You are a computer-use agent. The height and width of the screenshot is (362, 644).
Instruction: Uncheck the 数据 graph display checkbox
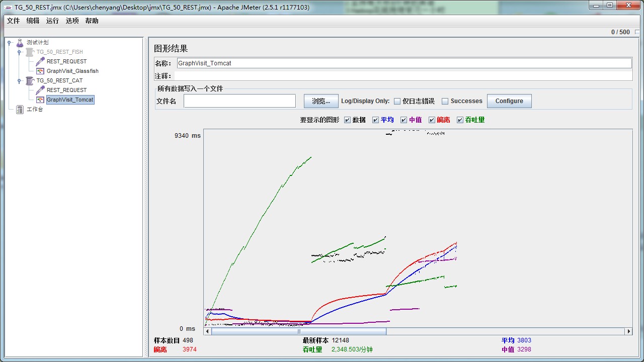[347, 120]
